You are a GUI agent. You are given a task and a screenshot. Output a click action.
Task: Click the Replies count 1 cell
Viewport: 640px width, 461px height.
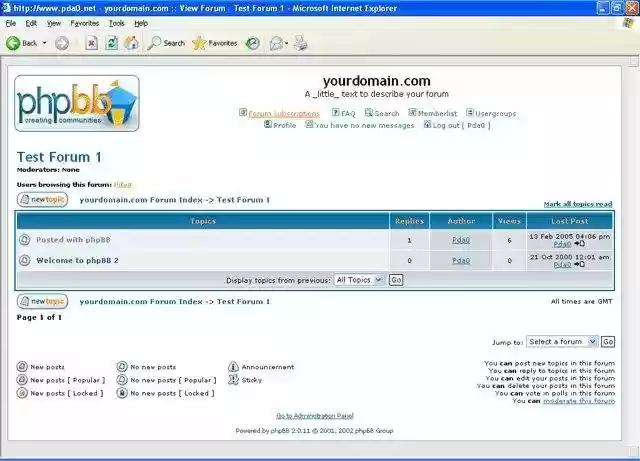409,240
